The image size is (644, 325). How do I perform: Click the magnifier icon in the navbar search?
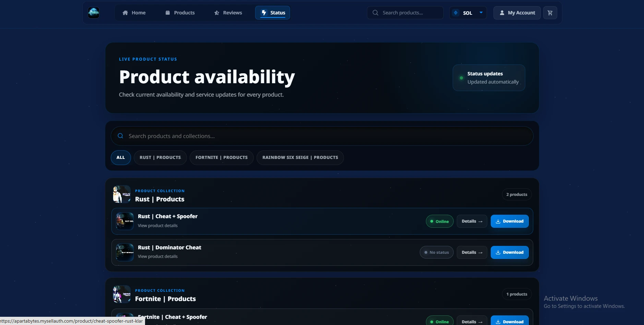(375, 13)
